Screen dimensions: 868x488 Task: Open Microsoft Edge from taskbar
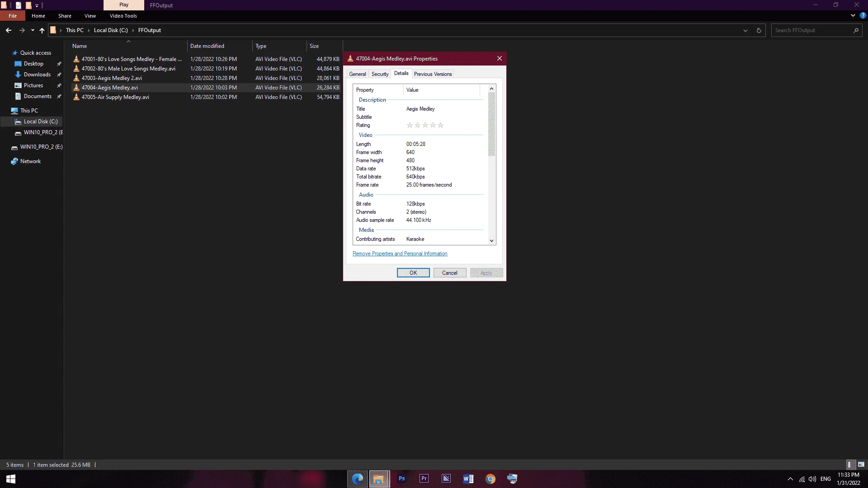tap(357, 479)
